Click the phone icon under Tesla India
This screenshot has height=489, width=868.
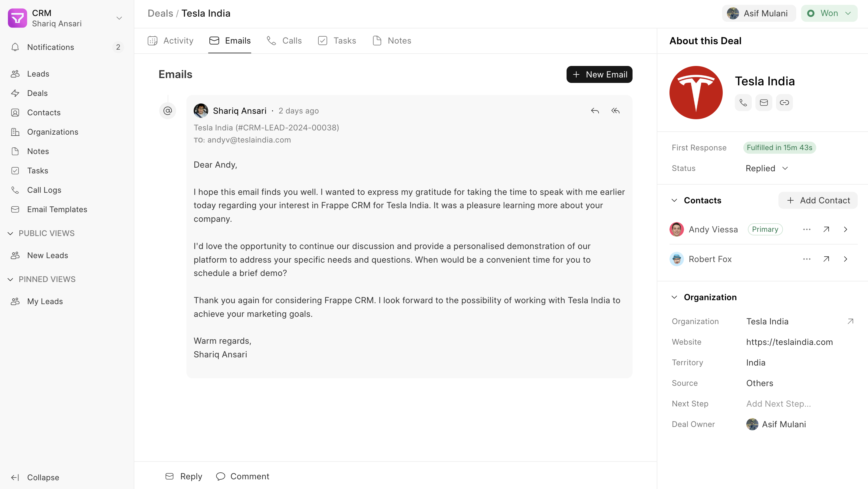point(743,103)
